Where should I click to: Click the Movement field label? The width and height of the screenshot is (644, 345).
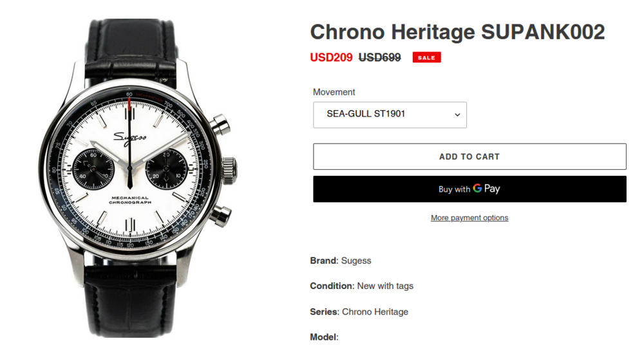tap(334, 92)
